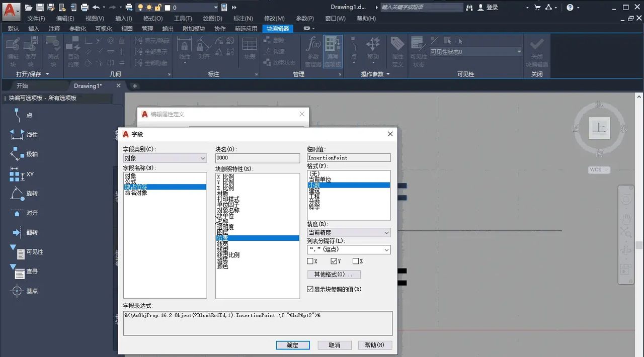This screenshot has height=357, width=644.
Task: Click the 确定 button in field dialog
Action: click(292, 345)
